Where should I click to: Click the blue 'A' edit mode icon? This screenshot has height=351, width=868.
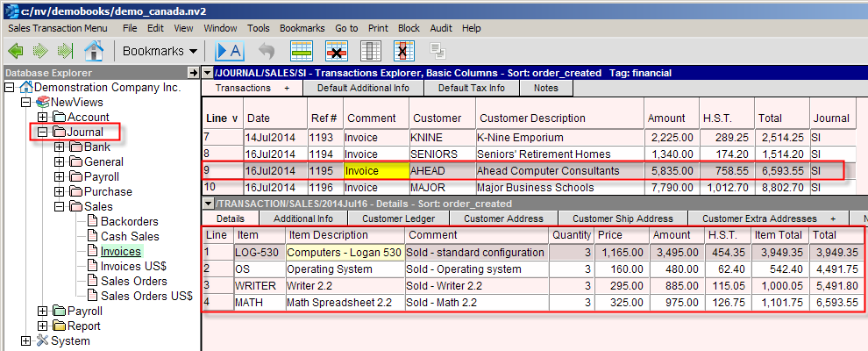(229, 50)
